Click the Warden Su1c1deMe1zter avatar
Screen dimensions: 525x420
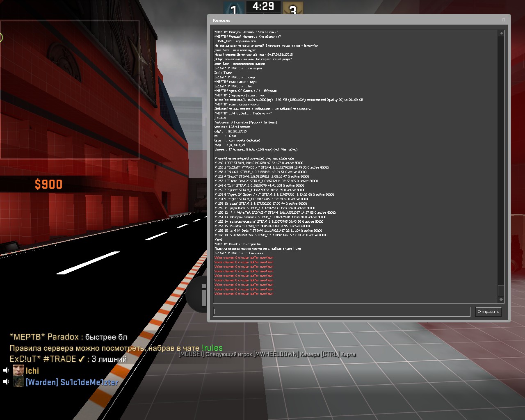pos(18,382)
